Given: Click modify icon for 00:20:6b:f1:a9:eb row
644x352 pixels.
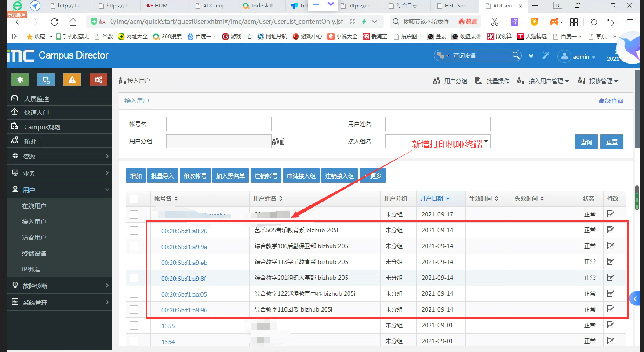Looking at the screenshot, I should point(610,261).
